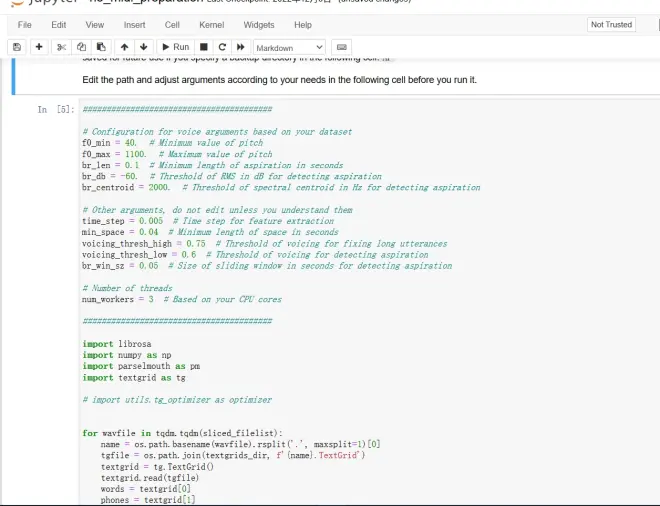Open the cell type Markdown dropdown
This screenshot has width=660, height=506.
289,48
